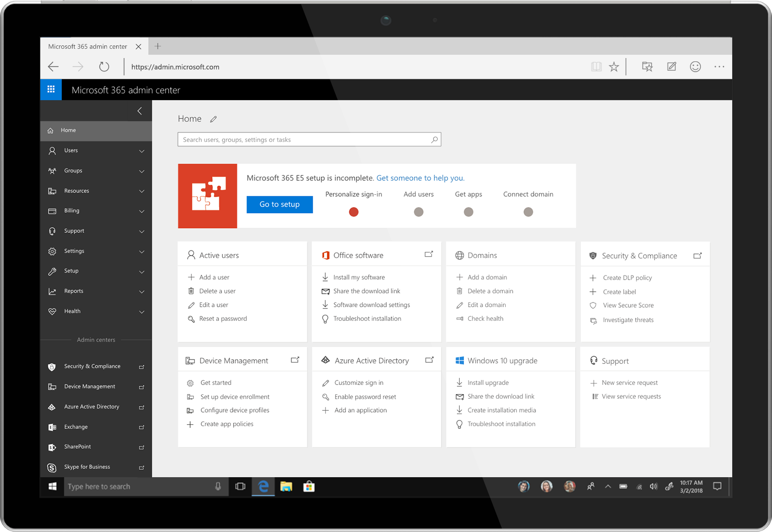The height and width of the screenshot is (532, 772).
Task: Select the Add users setup step dot
Action: [x=418, y=212]
